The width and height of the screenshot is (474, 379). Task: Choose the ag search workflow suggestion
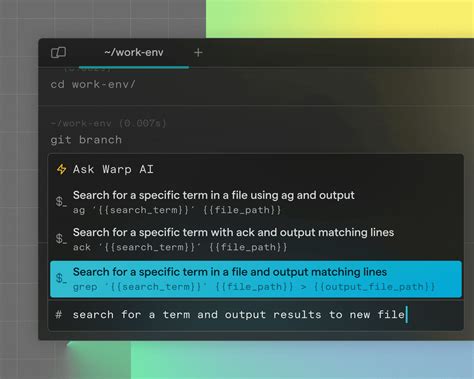pyautogui.click(x=256, y=202)
